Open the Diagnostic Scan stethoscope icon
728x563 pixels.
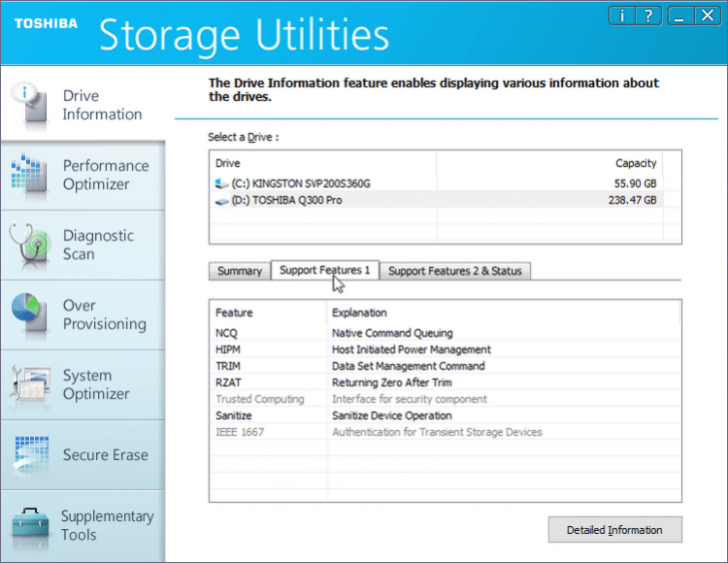coord(29,245)
